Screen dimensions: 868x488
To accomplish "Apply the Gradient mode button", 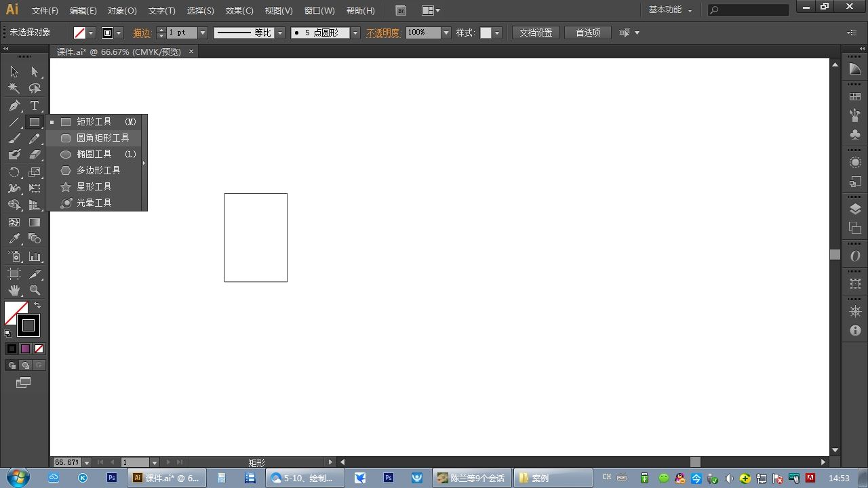I will (25, 348).
